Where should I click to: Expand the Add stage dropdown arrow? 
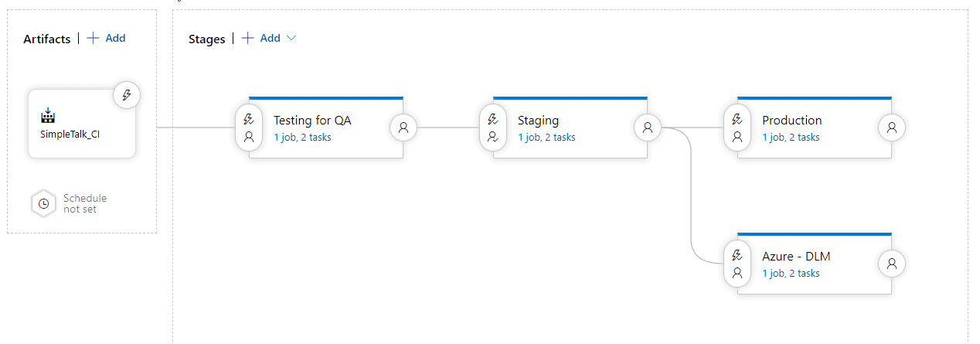coord(291,38)
